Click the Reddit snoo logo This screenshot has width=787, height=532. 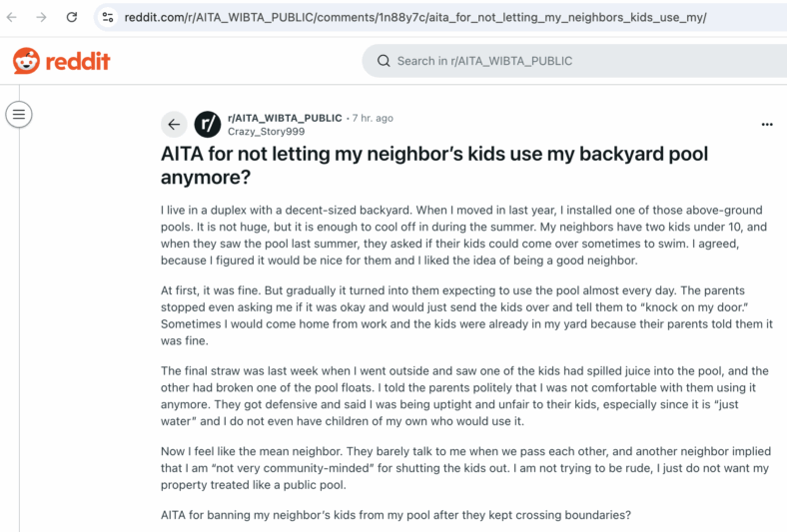[26, 61]
